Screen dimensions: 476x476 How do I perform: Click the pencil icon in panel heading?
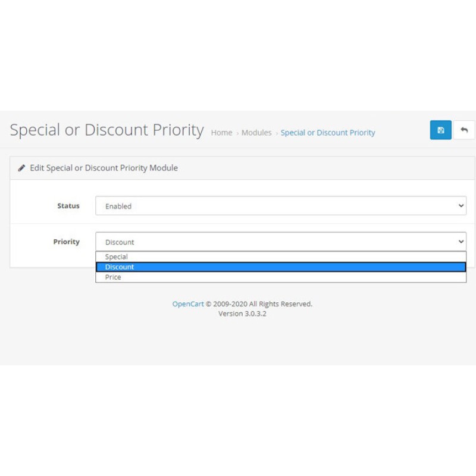tap(22, 168)
